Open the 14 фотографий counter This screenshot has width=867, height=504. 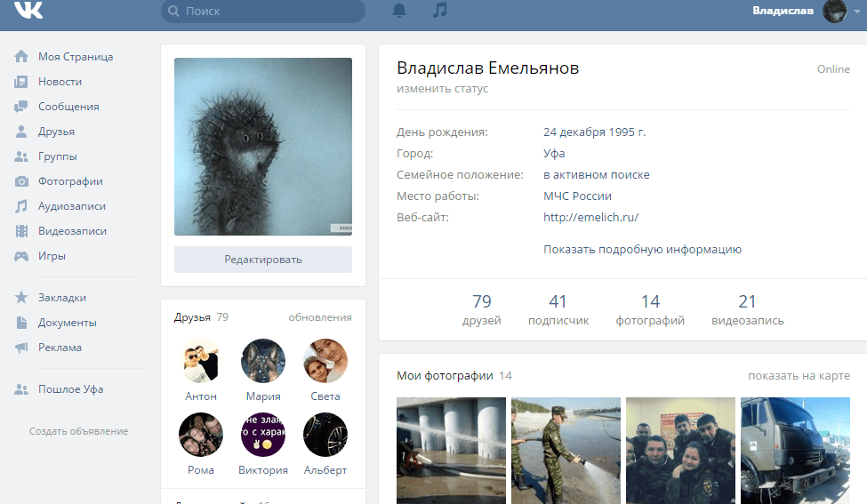coord(650,309)
